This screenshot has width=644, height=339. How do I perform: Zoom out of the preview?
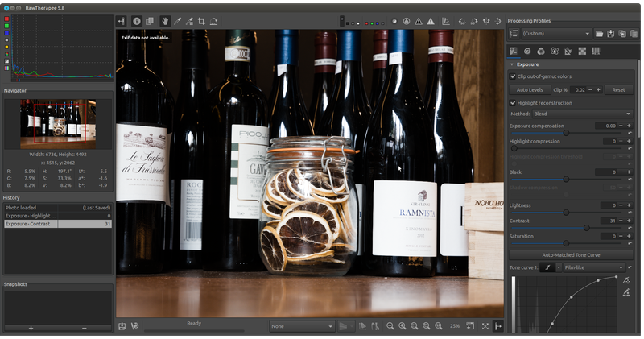coord(390,326)
